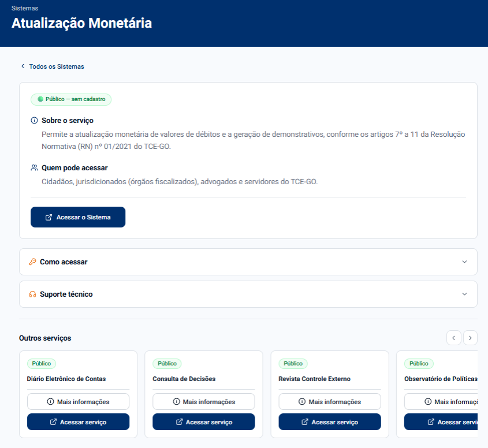Open Mais informações for Consulta de Decisões
Viewport: 488px width, 448px height.
(x=203, y=402)
